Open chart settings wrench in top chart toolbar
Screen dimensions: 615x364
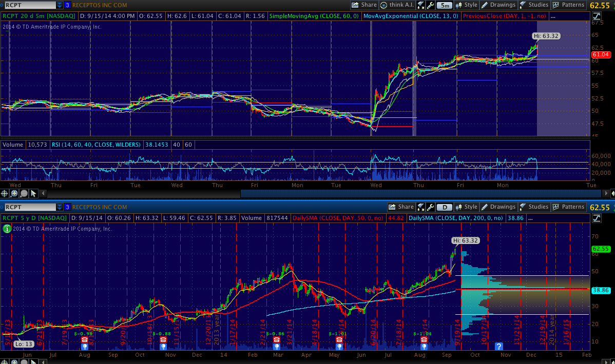tap(430, 5)
